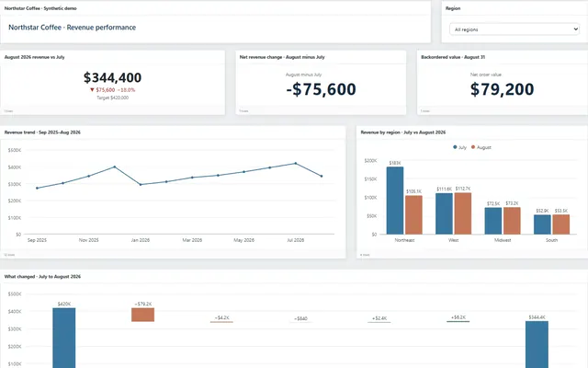This screenshot has height=368, width=588.
Task: Click the 'Northstar Coffee · Synthetic demo' title
Action: coord(40,8)
